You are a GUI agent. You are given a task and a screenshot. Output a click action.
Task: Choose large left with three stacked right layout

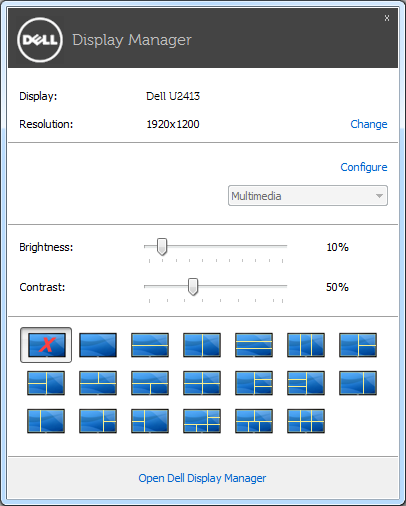pos(254,383)
